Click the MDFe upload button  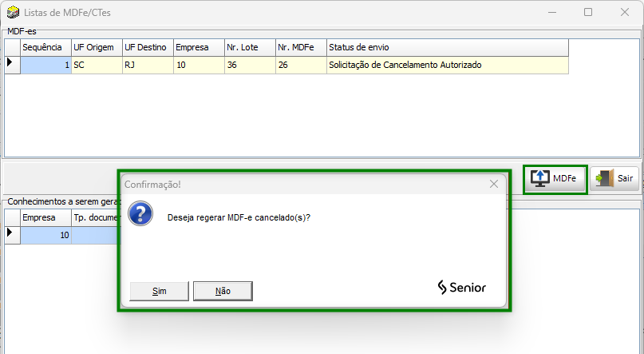tap(556, 179)
